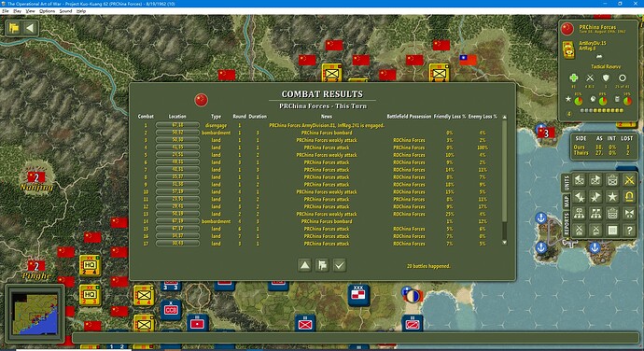
Task: Click the scroll down arrow of results list
Action: tap(504, 243)
